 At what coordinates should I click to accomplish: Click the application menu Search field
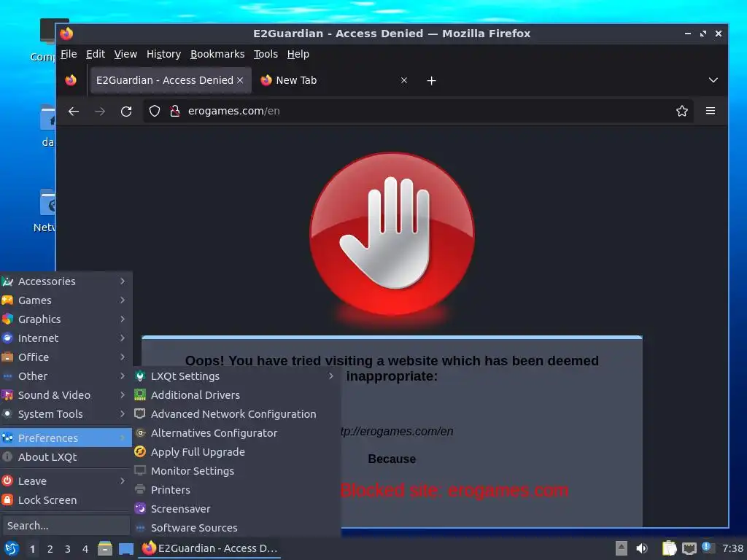tap(66, 526)
